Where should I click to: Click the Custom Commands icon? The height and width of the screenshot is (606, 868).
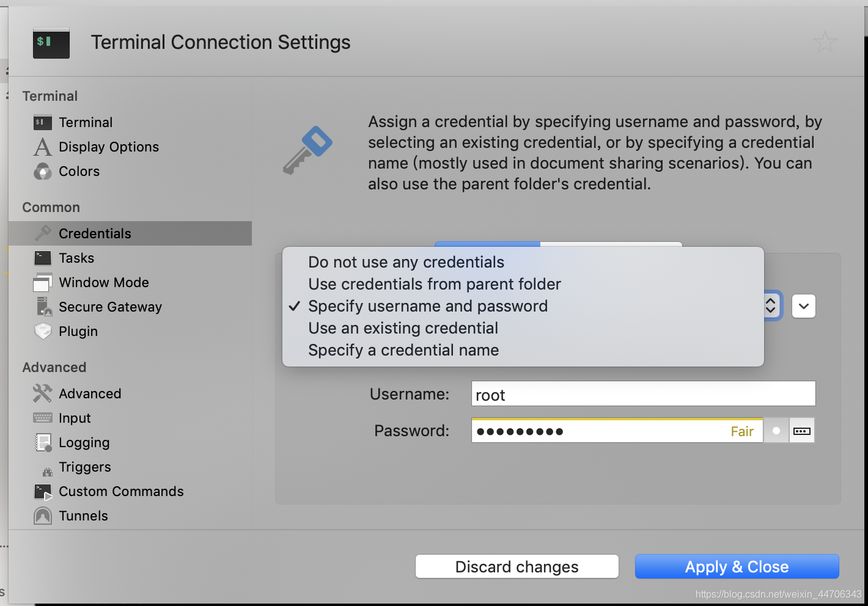pyautogui.click(x=43, y=492)
